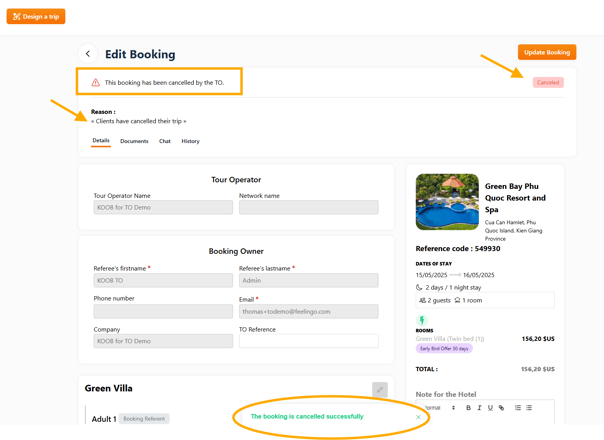This screenshot has width=604, height=440.
Task: Click the back arrow beside Edit Booking
Action: pyautogui.click(x=88, y=54)
